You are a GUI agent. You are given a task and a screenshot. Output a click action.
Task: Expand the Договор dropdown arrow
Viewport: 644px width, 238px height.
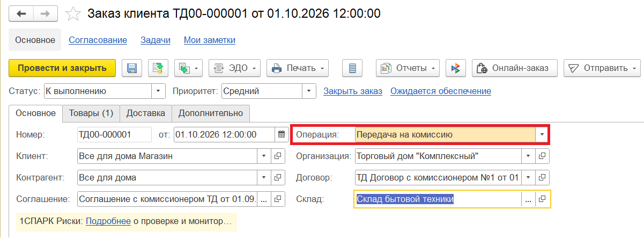(x=528, y=177)
